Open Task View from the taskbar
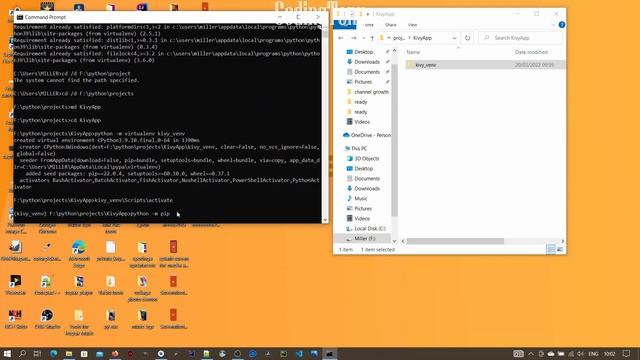 [37, 354]
